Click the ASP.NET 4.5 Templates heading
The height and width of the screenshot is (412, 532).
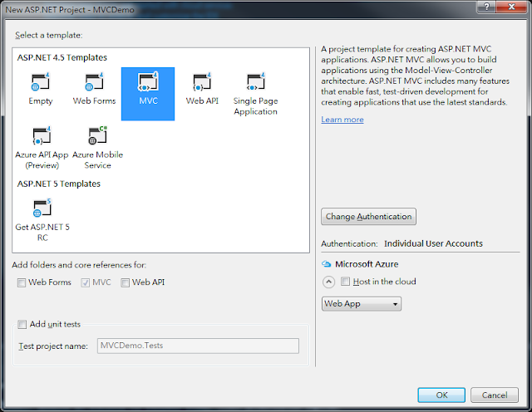62,57
